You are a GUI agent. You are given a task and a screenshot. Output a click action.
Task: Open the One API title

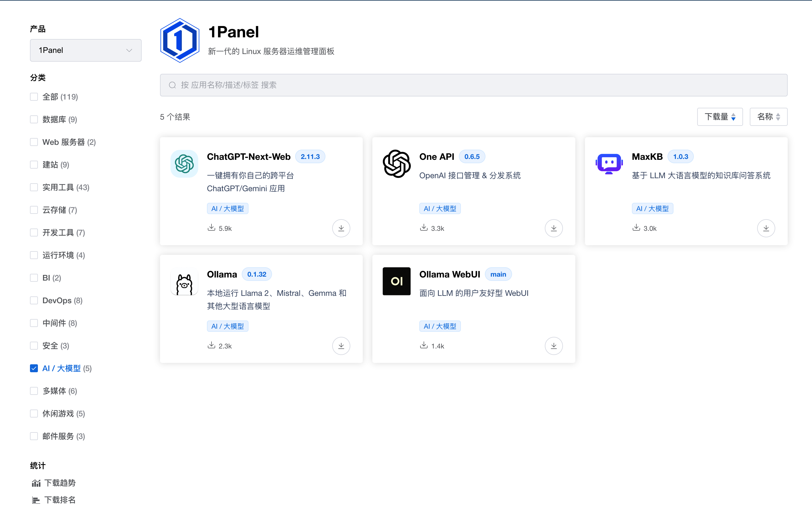coord(437,157)
